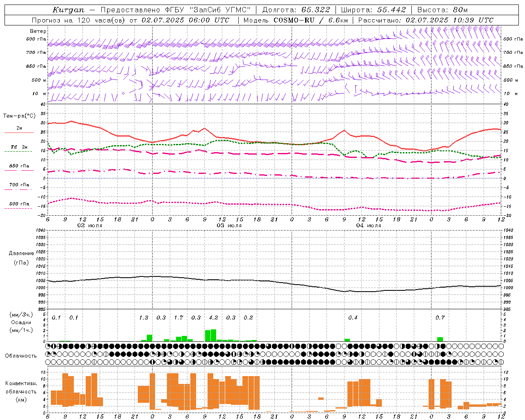Select the Облачность cloud cover label
The width and height of the screenshot is (525, 420).
tap(21, 356)
